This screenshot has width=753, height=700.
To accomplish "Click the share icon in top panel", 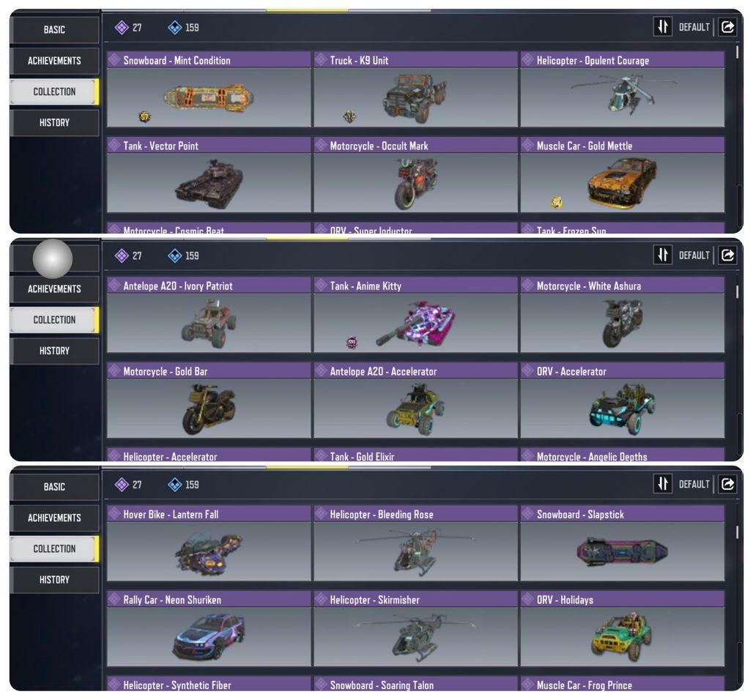I will [727, 26].
